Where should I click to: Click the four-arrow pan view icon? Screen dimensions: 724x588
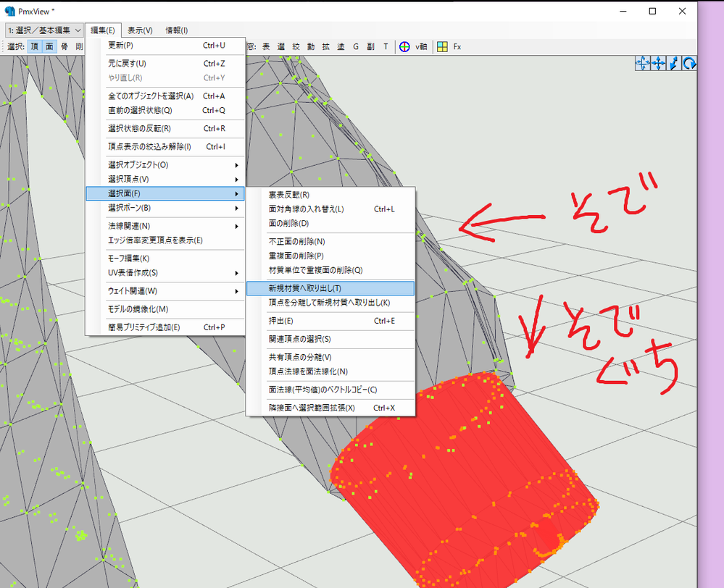coord(658,64)
